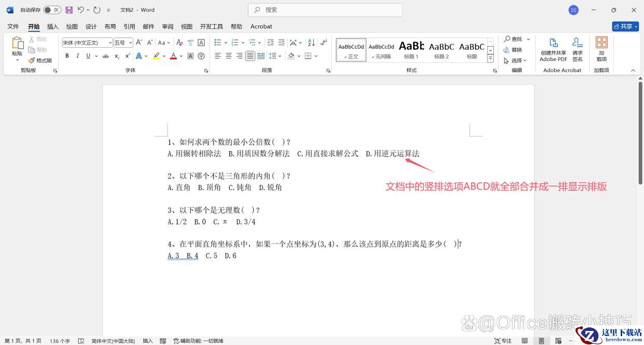Expand bullet list options arrow
Image resolution: width=644 pixels, height=345 pixels.
[x=226, y=42]
